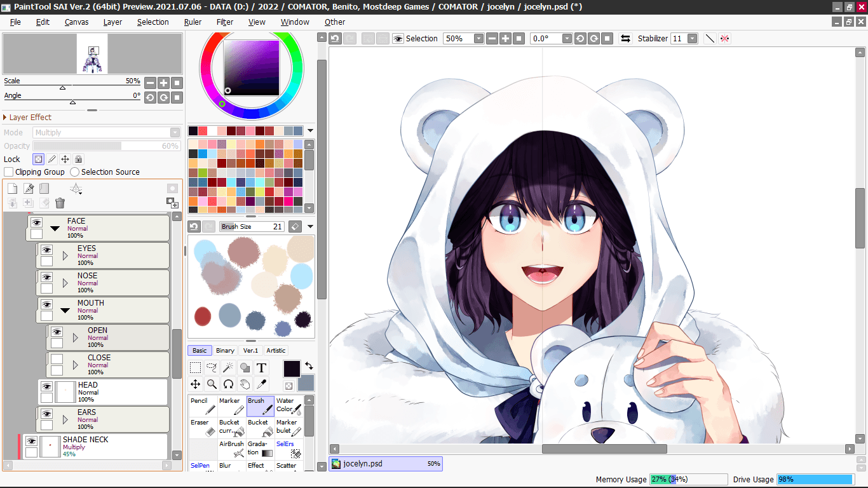
Task: Select the Eraser tool
Action: pos(203,428)
